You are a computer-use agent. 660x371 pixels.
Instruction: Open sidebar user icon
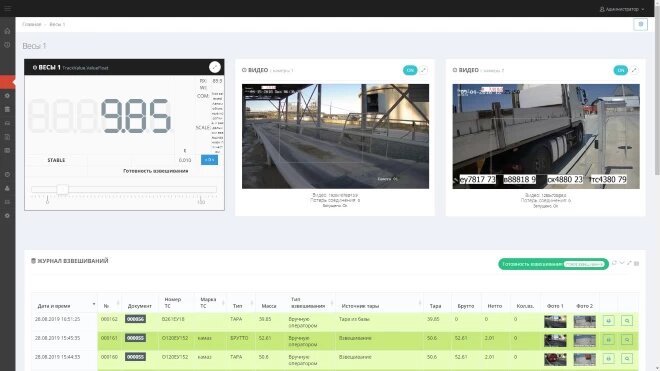pyautogui.click(x=7, y=188)
